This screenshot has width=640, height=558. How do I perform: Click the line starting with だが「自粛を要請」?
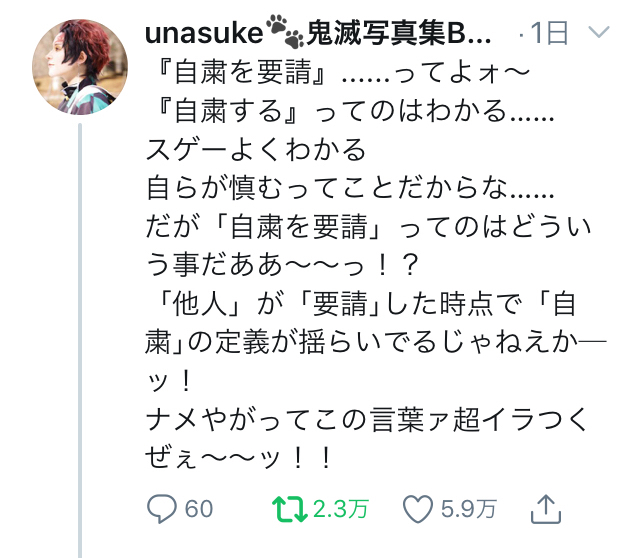(369, 226)
